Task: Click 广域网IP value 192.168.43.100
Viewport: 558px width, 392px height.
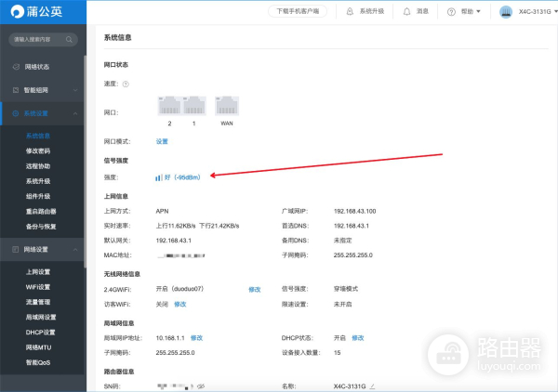Action: (355, 211)
